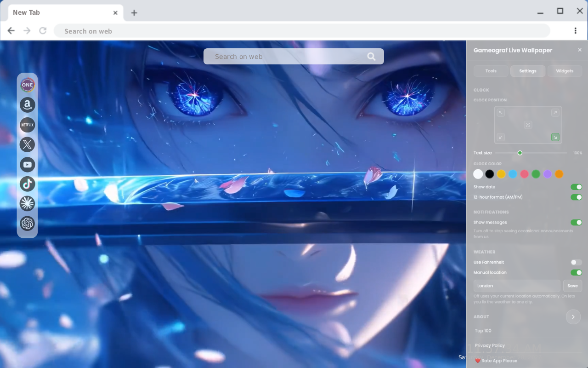Select the New Tab browser tab
This screenshot has height=368, width=588.
[x=66, y=13]
